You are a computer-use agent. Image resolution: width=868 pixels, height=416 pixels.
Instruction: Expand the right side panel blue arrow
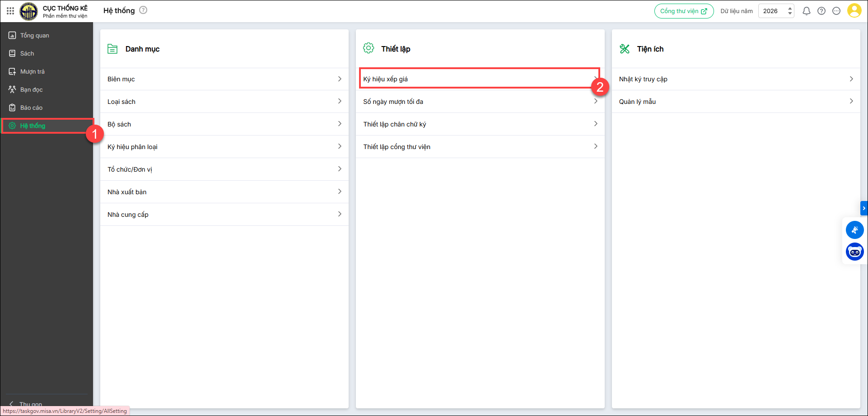(x=864, y=208)
